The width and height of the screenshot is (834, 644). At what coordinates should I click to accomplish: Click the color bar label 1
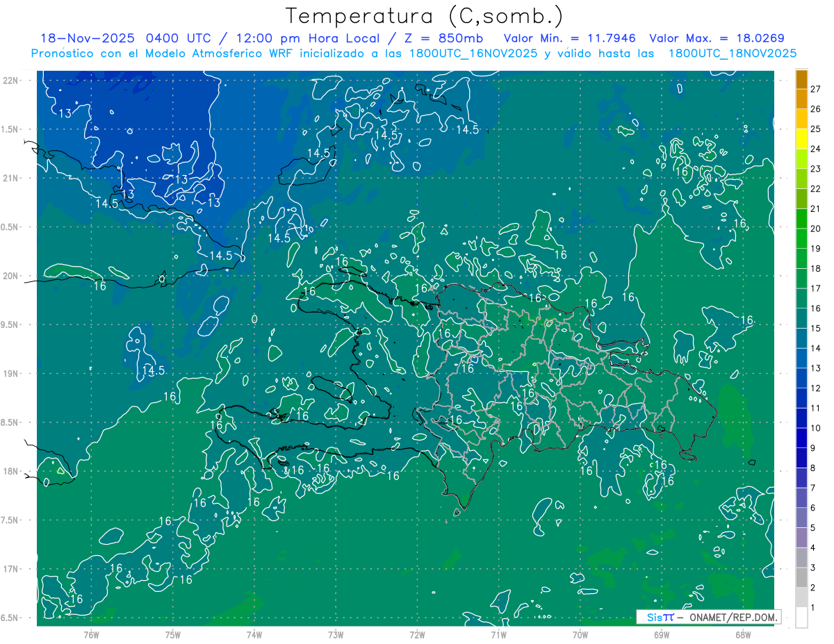813,608
